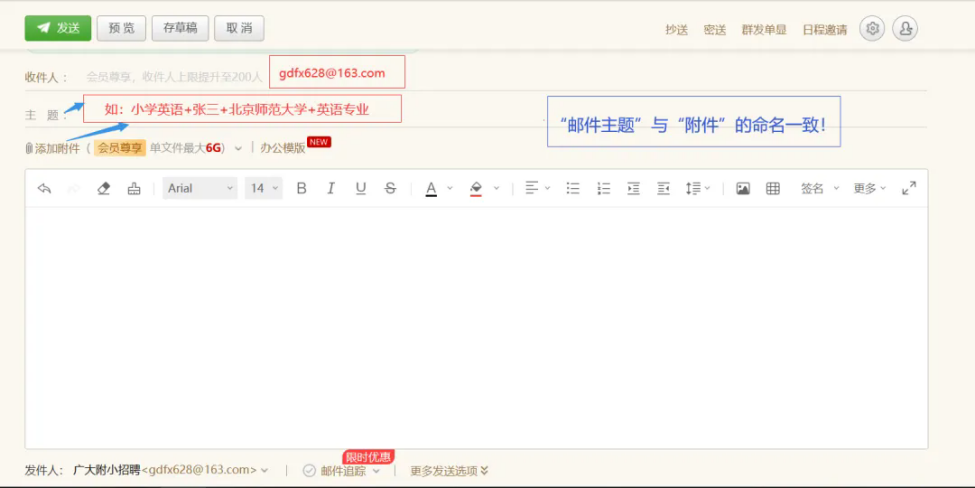Image resolution: width=975 pixels, height=488 pixels.
Task: Insert a bulleted list
Action: (573, 188)
